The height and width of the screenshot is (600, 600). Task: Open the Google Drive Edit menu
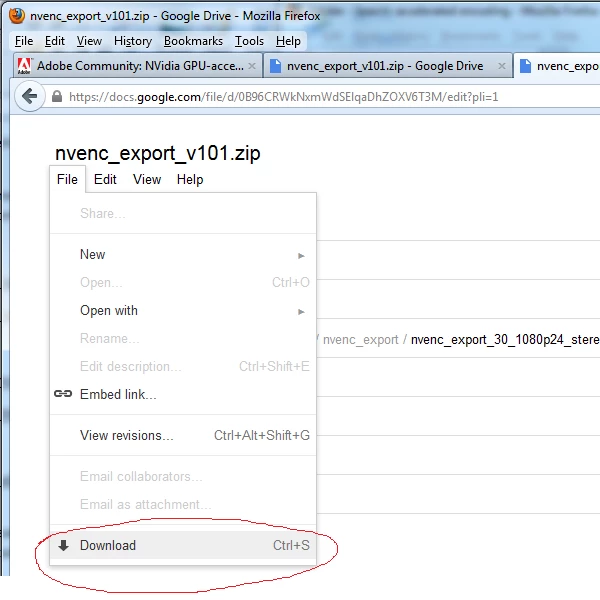click(x=105, y=179)
